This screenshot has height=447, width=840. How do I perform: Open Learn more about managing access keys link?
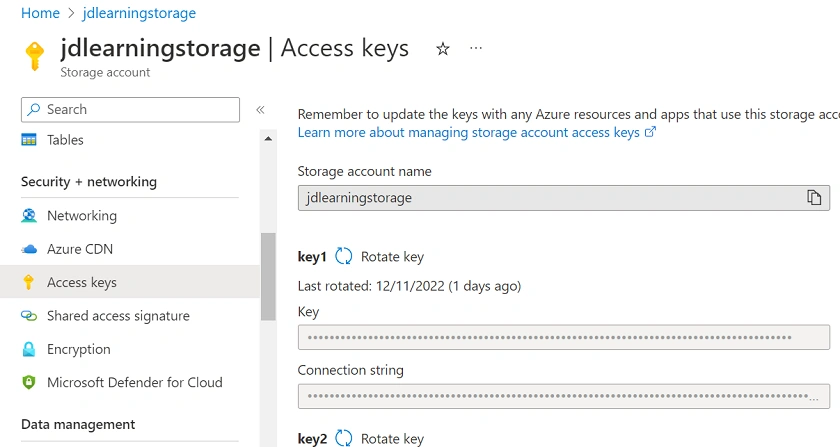tap(469, 132)
